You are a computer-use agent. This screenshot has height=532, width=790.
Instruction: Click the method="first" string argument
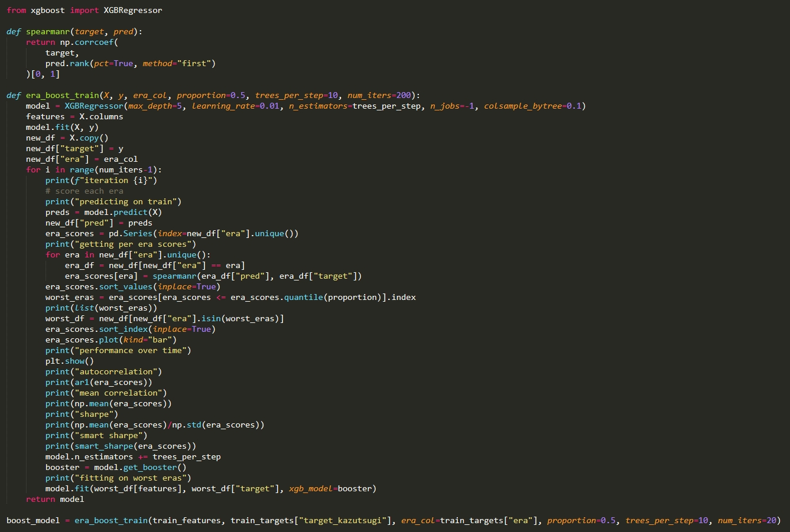(x=179, y=63)
